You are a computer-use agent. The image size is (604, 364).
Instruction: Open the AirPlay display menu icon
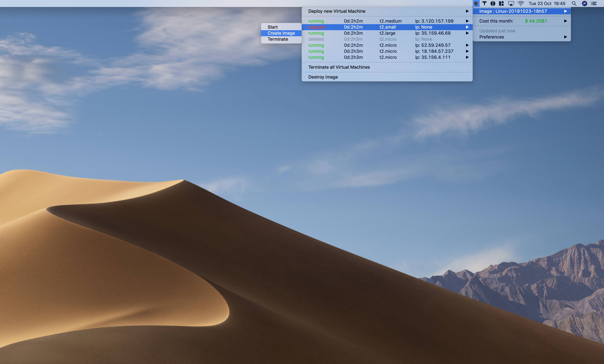click(x=511, y=3)
